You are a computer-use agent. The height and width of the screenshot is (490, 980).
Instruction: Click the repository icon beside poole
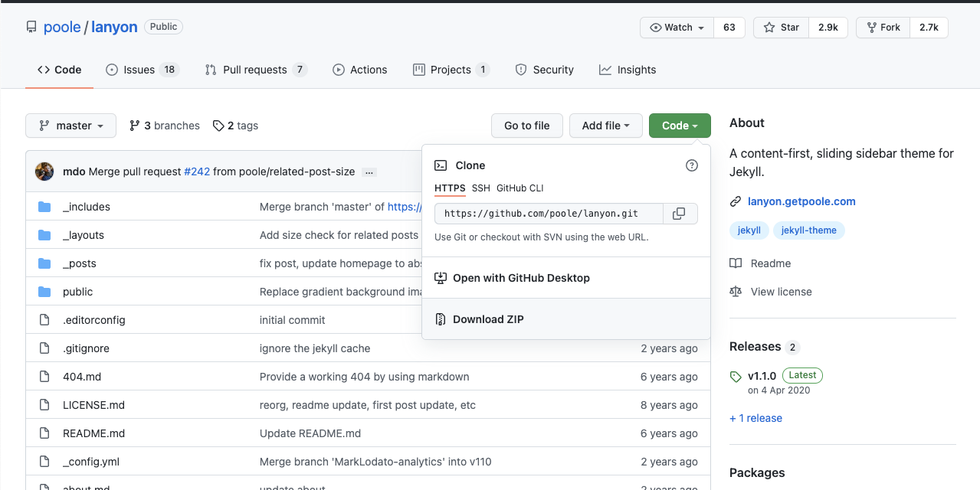31,28
